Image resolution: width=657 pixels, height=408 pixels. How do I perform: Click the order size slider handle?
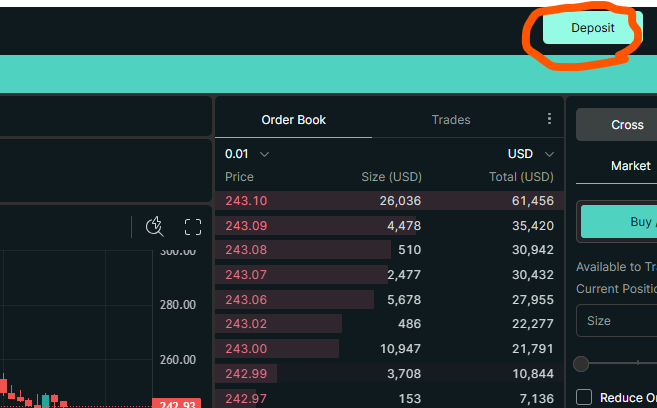click(x=581, y=364)
